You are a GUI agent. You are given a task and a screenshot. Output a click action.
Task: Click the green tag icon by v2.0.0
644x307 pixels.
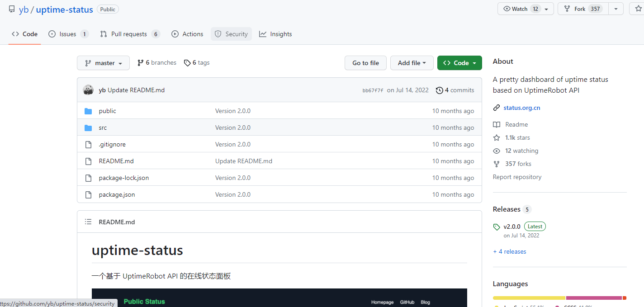[497, 227]
